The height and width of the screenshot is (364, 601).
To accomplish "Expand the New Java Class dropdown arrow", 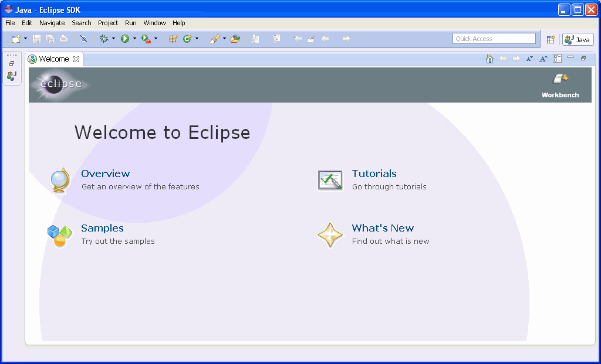I will click(197, 39).
